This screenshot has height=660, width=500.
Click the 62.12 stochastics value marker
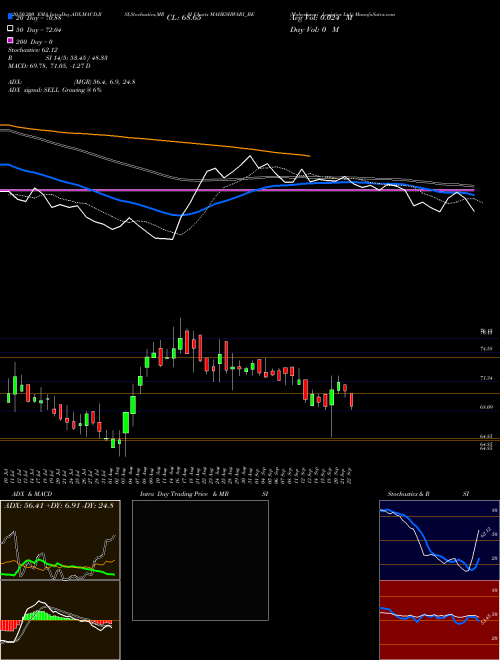click(x=484, y=532)
